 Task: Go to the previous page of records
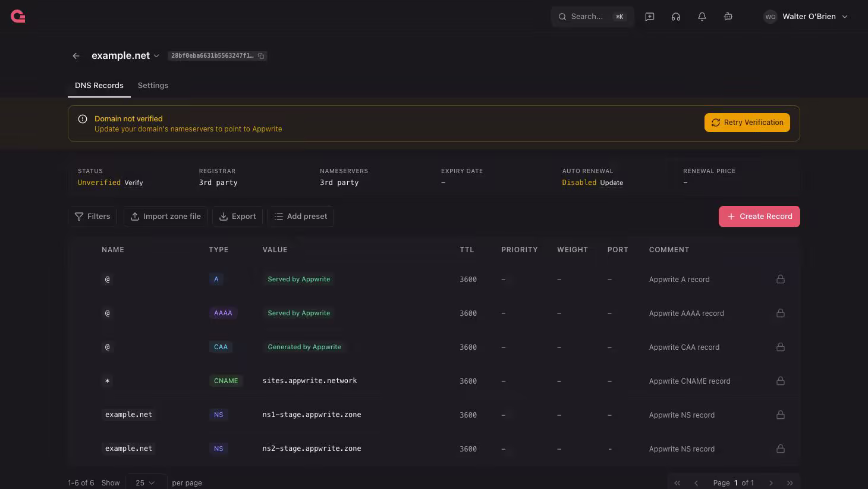[x=696, y=483]
